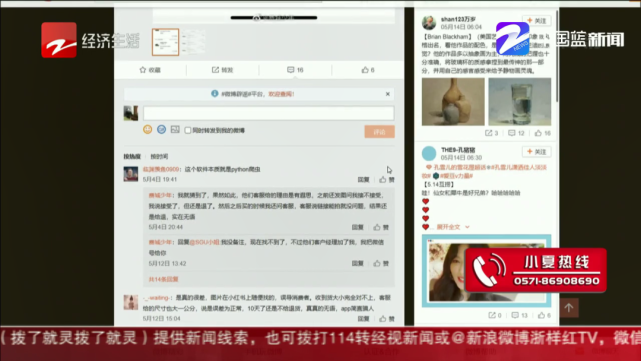Submit with the orange 评论 button

tap(379, 132)
